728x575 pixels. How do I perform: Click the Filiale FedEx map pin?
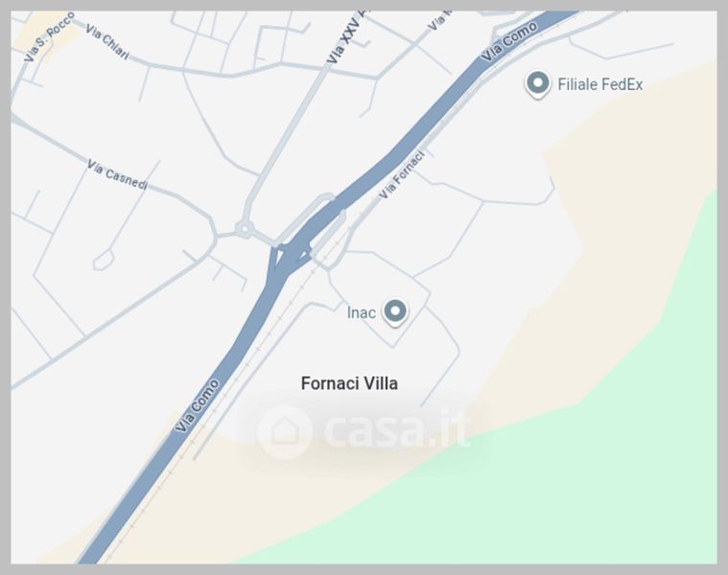click(x=538, y=84)
